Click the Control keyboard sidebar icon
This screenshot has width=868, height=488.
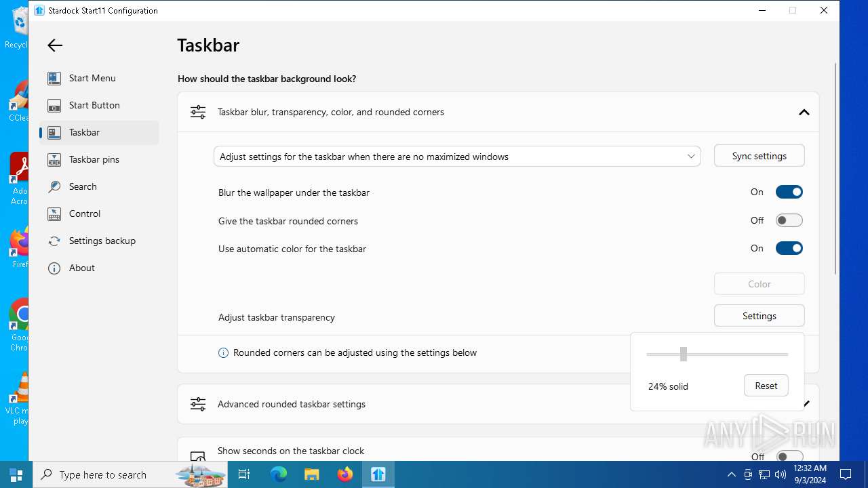(54, 213)
